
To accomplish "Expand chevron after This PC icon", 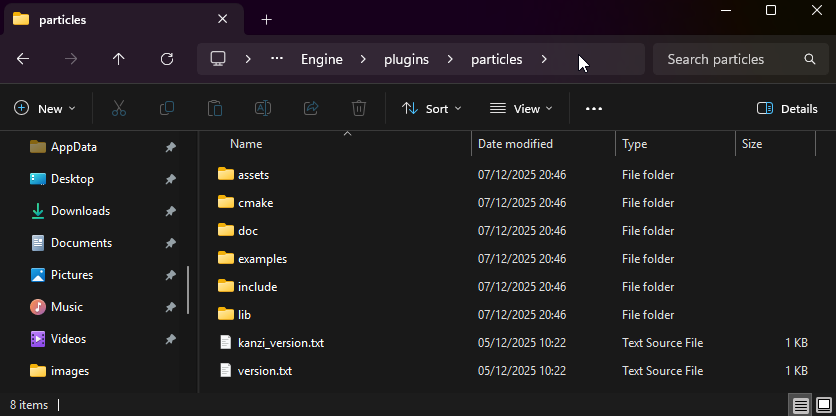I will (x=248, y=59).
